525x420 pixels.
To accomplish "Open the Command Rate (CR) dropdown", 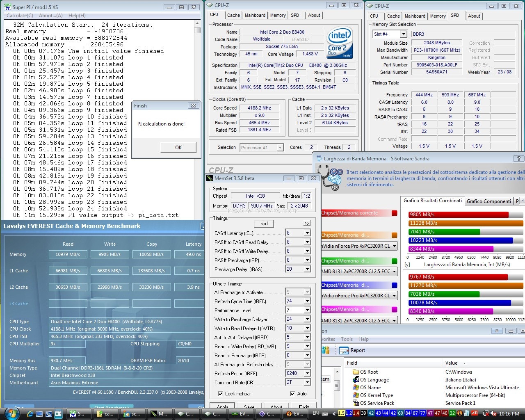I will pyautogui.click(x=307, y=382).
